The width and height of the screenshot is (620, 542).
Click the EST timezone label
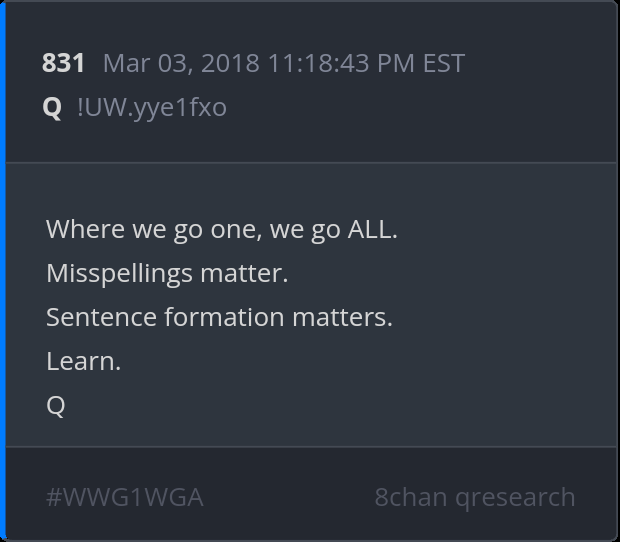pos(444,64)
